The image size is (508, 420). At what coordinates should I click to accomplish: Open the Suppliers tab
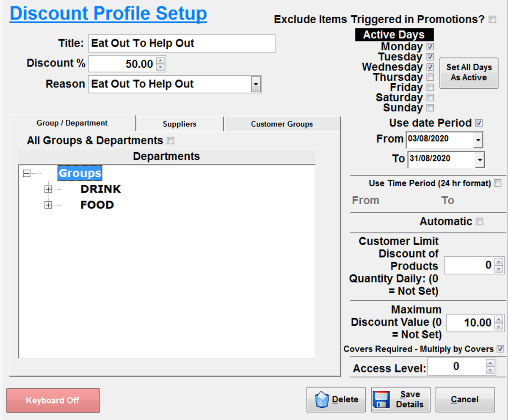pos(179,124)
